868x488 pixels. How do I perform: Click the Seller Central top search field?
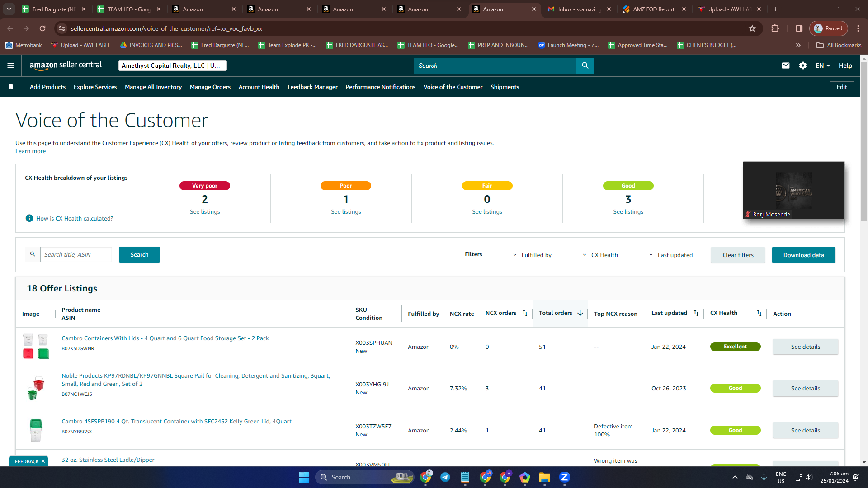[x=495, y=66]
